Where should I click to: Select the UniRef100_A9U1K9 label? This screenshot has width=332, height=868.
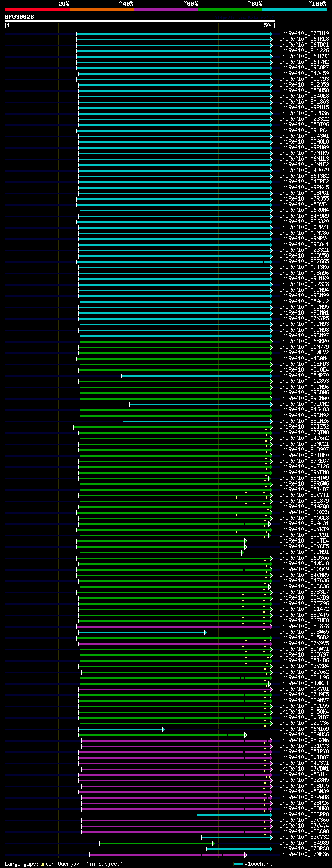pos(304,278)
